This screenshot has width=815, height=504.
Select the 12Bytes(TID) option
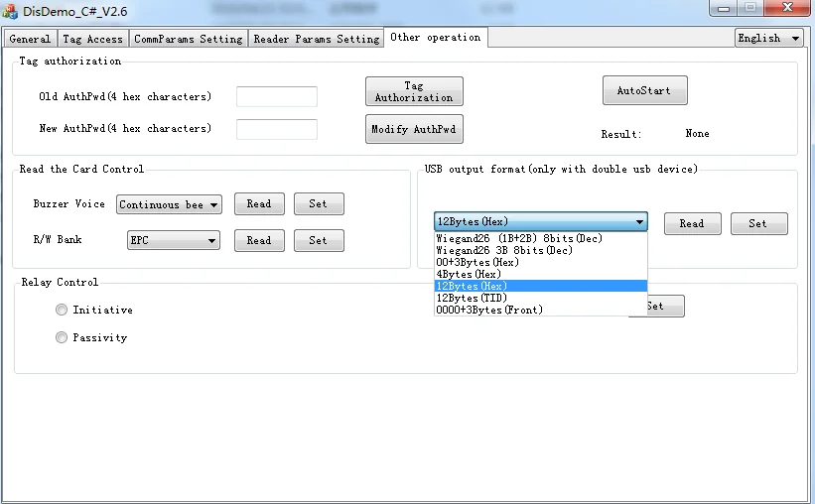coord(541,299)
